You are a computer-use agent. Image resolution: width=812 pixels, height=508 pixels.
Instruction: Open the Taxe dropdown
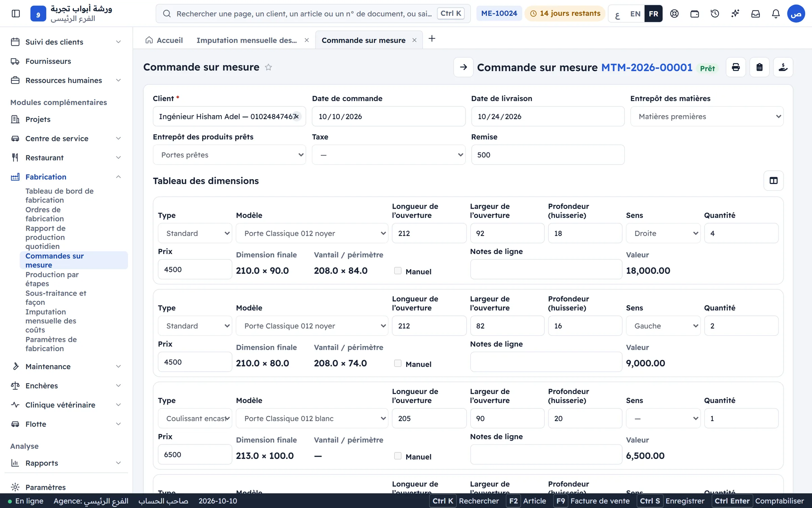388,155
